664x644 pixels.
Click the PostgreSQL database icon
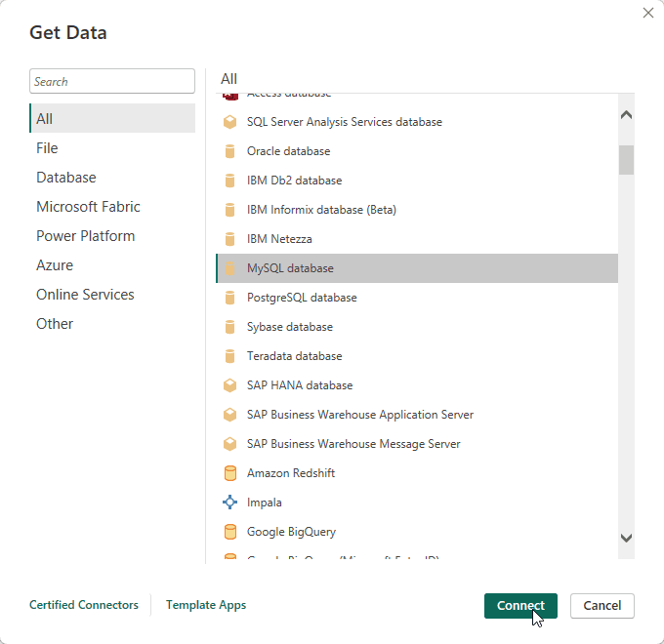point(229,298)
